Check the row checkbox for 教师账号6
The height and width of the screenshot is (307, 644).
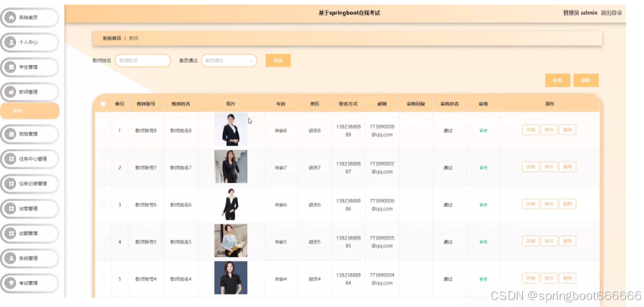click(x=103, y=205)
